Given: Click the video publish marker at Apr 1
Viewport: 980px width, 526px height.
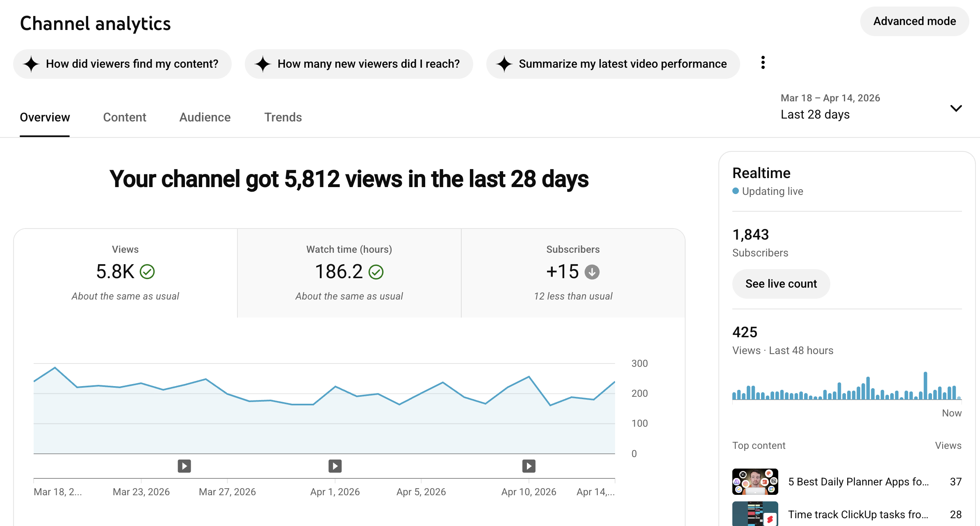Looking at the screenshot, I should [x=335, y=466].
